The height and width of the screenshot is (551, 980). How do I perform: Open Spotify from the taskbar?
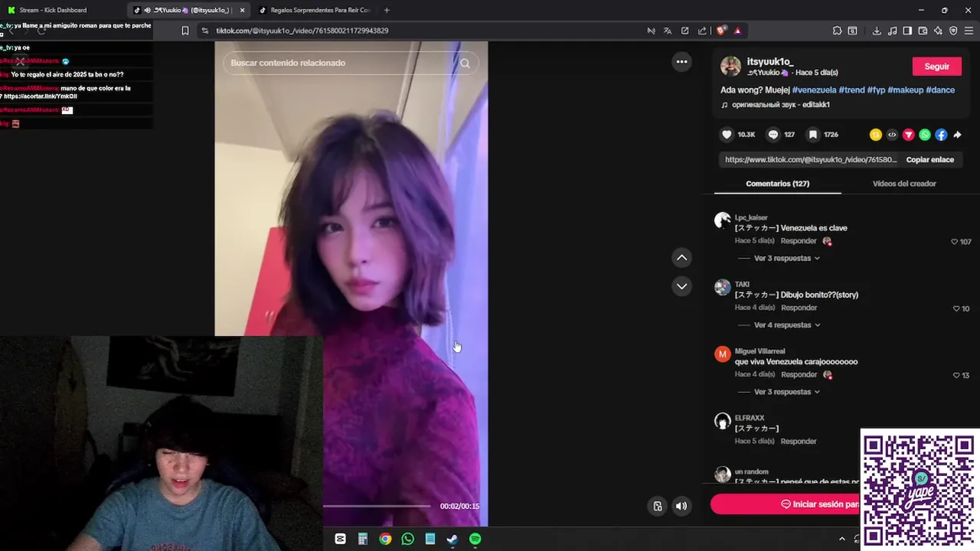pyautogui.click(x=475, y=540)
